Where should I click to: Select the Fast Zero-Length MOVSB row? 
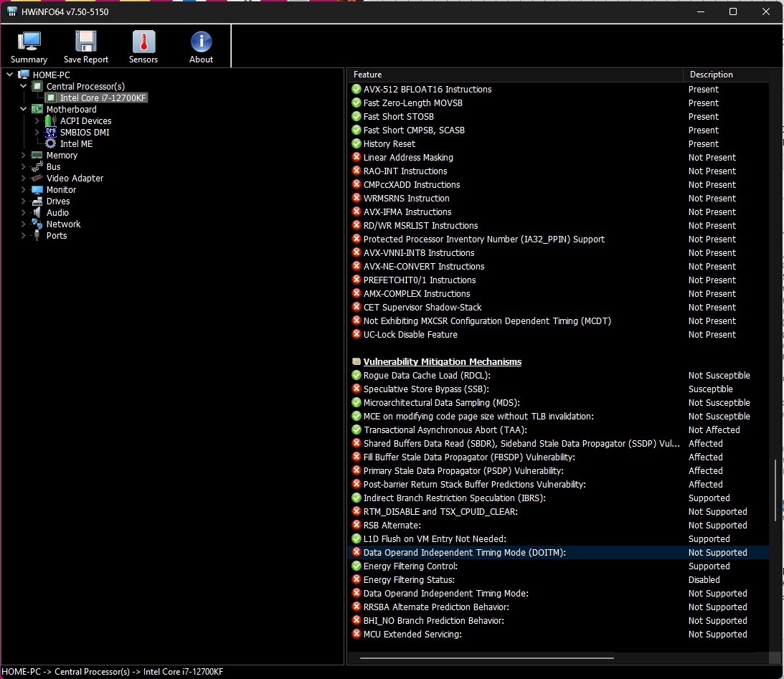[559, 103]
